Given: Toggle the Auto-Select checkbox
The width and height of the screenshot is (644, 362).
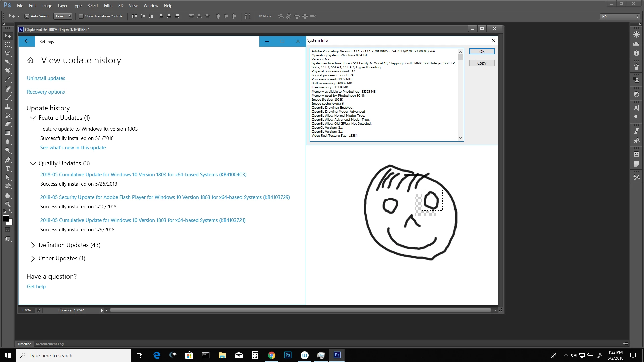Looking at the screenshot, I should (x=27, y=16).
